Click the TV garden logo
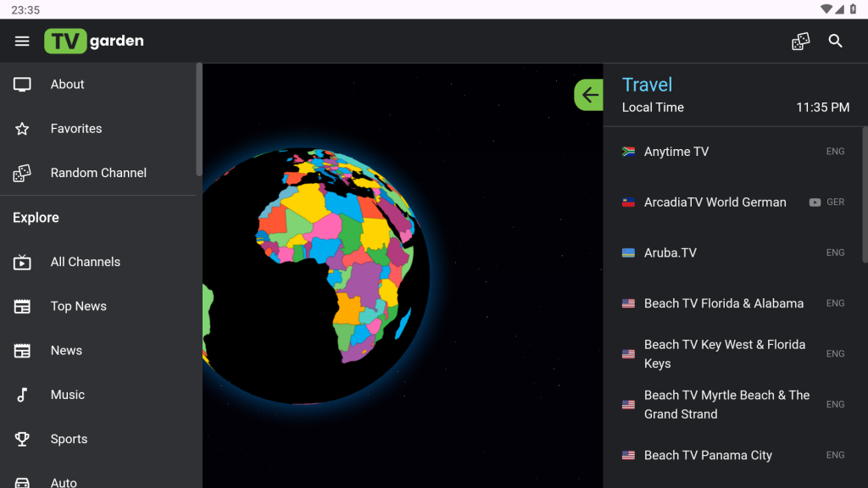 point(94,41)
